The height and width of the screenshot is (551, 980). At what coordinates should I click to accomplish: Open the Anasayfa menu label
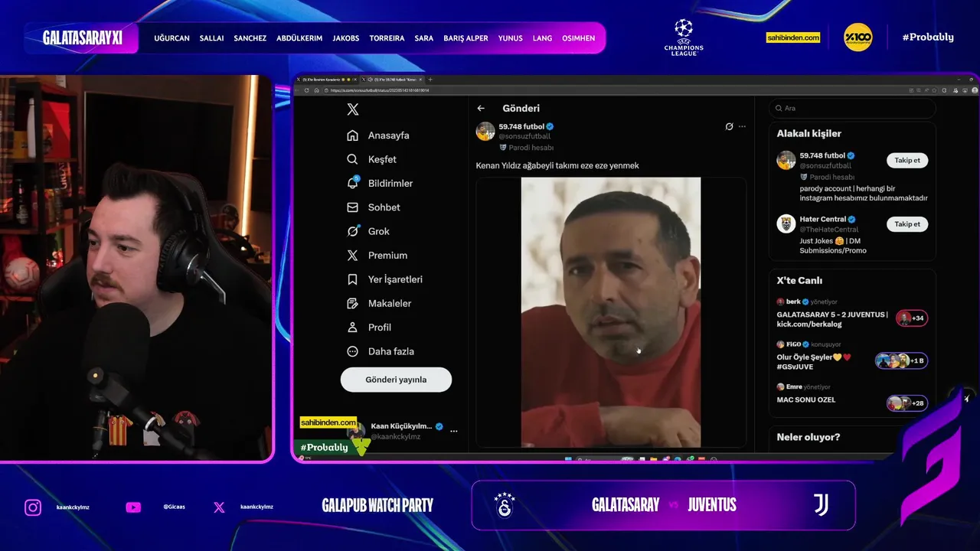(x=388, y=135)
